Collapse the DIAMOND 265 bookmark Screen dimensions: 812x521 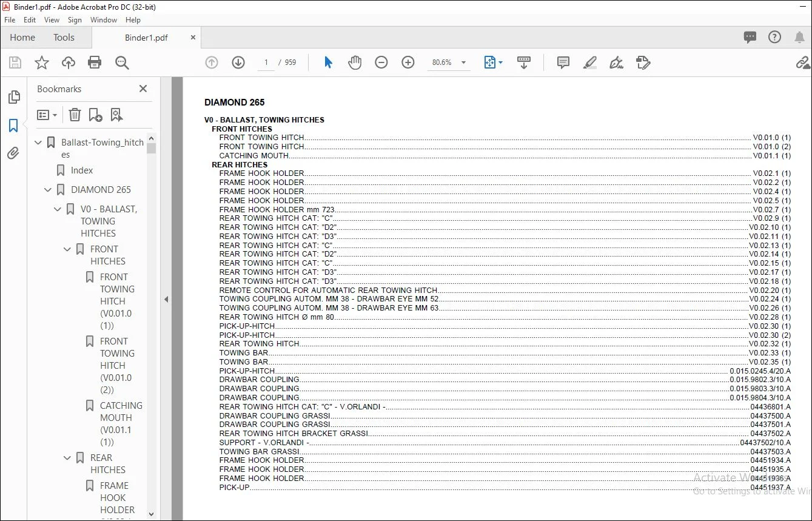pyautogui.click(x=48, y=190)
